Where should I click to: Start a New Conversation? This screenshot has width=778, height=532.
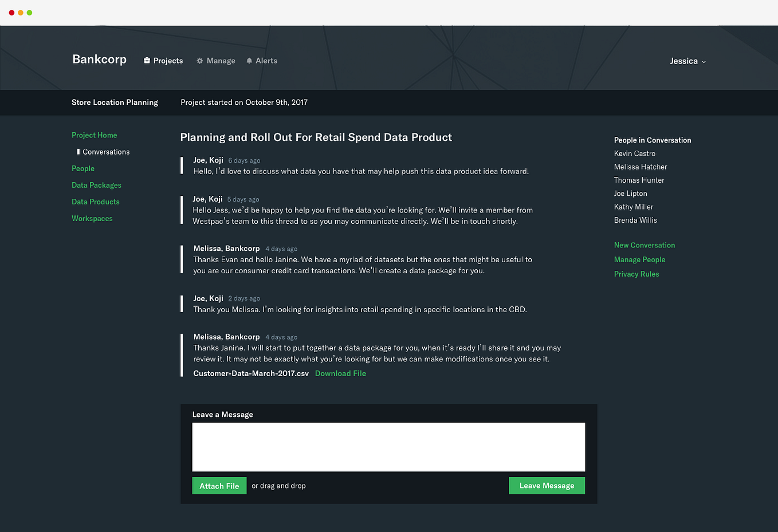(x=644, y=245)
